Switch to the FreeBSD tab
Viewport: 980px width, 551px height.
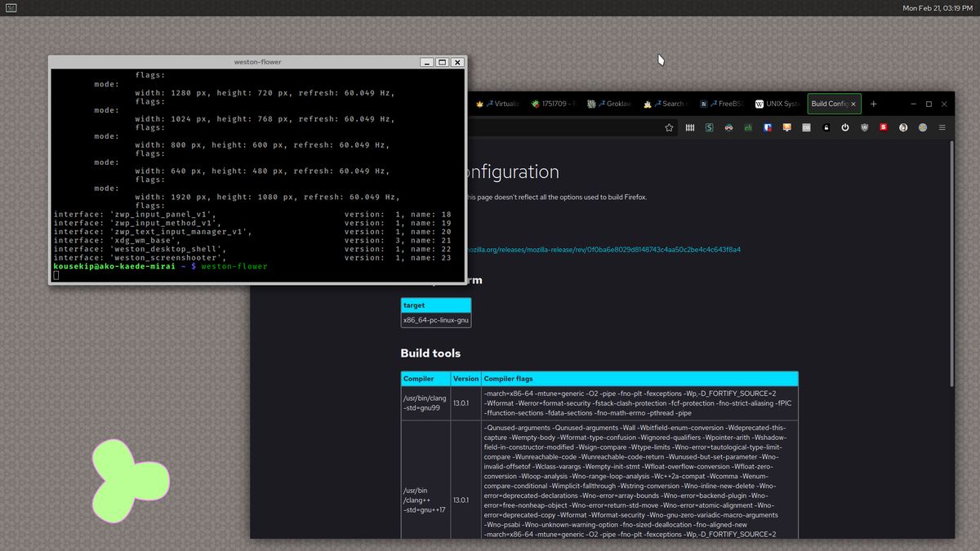723,104
